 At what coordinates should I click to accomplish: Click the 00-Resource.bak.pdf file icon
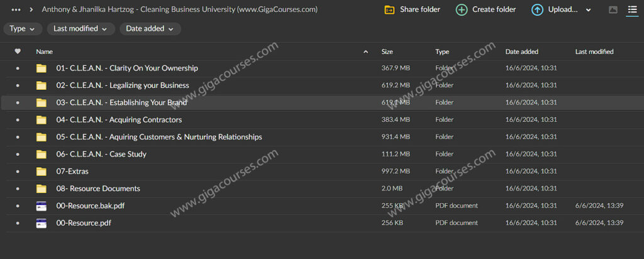tap(42, 206)
